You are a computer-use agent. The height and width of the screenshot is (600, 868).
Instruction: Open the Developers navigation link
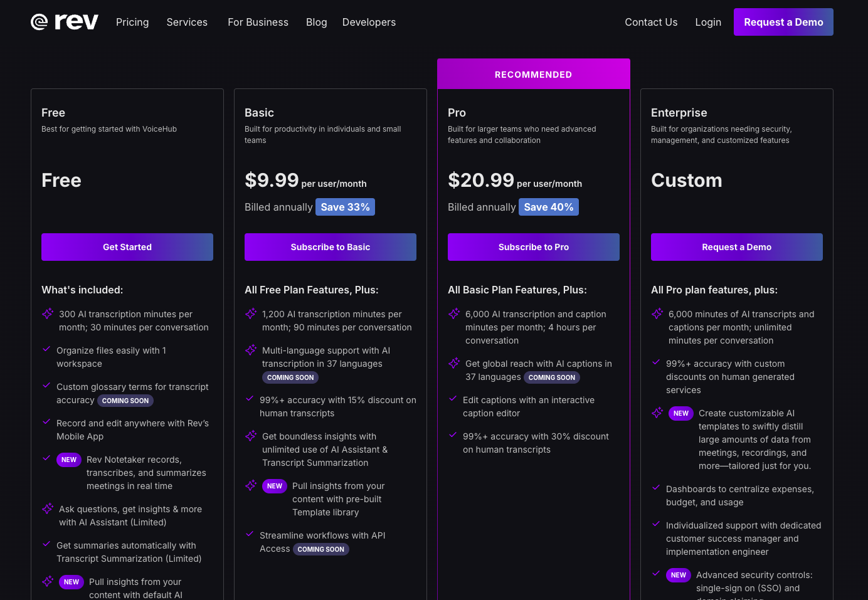[x=369, y=22]
